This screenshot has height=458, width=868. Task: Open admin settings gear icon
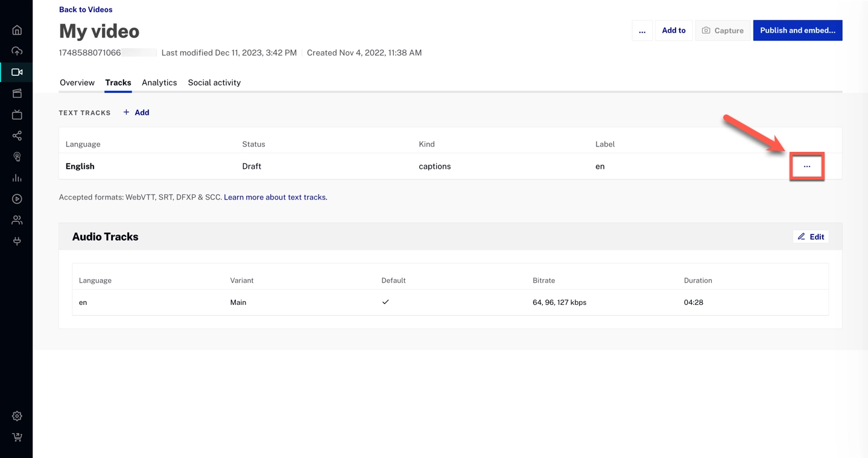(x=17, y=416)
